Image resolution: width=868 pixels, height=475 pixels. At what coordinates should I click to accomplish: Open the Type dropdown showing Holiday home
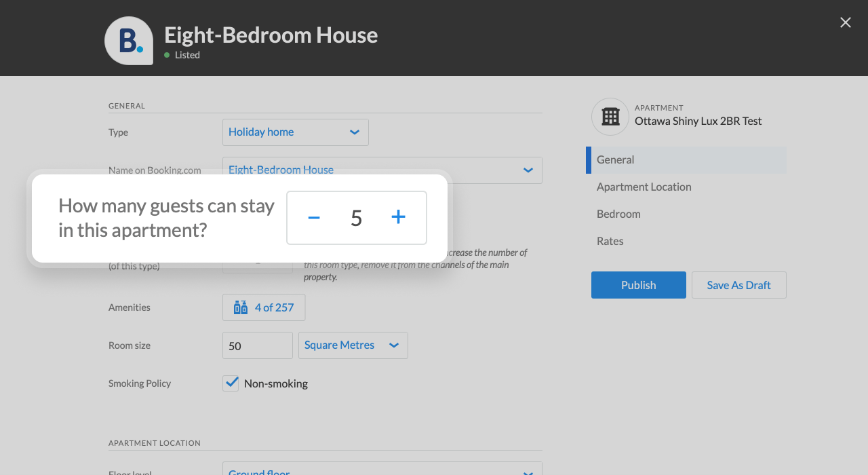[296, 132]
